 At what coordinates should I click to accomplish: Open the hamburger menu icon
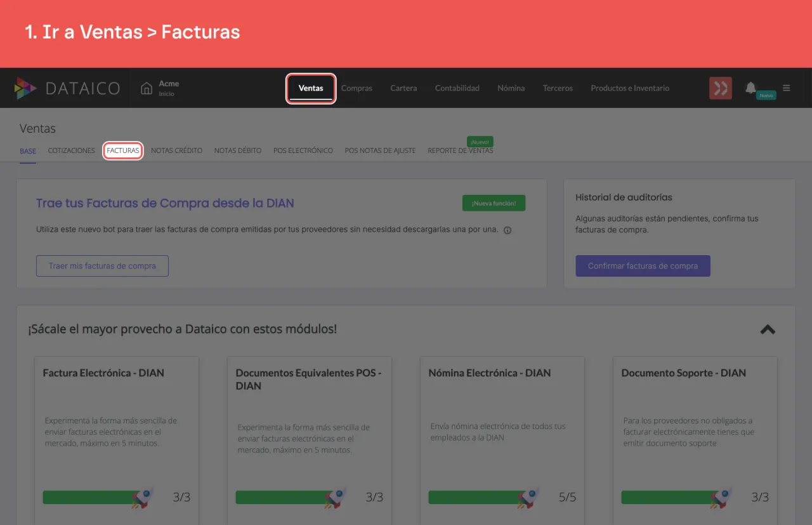click(x=787, y=88)
